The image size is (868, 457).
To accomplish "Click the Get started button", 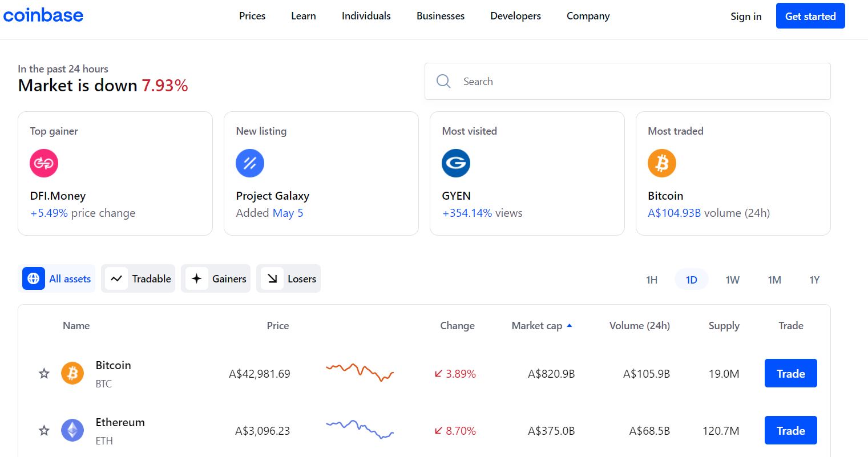I will (x=810, y=16).
